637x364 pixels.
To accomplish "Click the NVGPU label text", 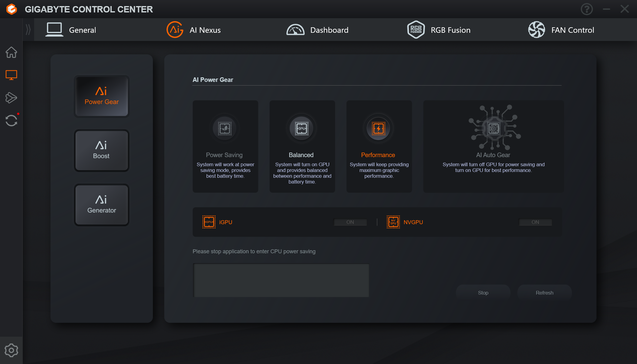I will [413, 222].
